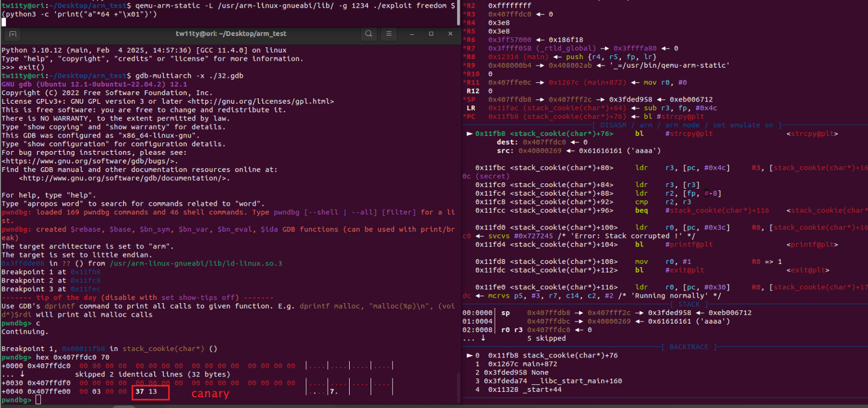
Task: Click the '01:0004' stack row
Action: [x=596, y=321]
